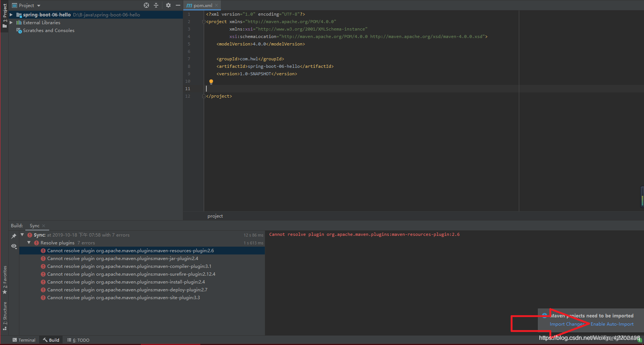Collapse the Sync results tree node
This screenshot has height=345, width=644.
pos(22,235)
